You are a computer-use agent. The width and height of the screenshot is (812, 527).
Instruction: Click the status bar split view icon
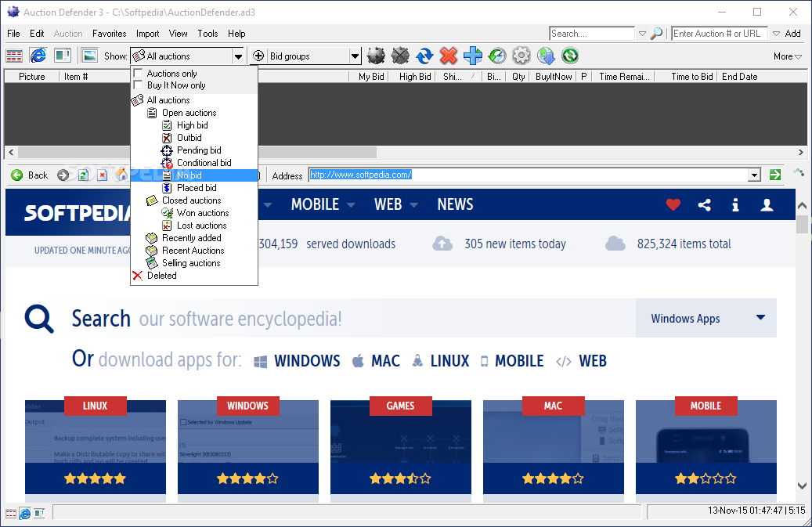click(39, 513)
